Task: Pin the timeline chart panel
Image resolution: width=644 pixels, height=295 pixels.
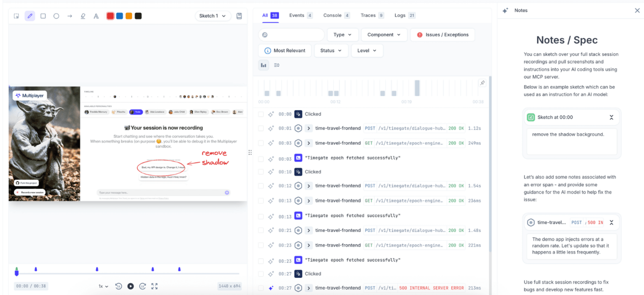Action: tap(482, 83)
